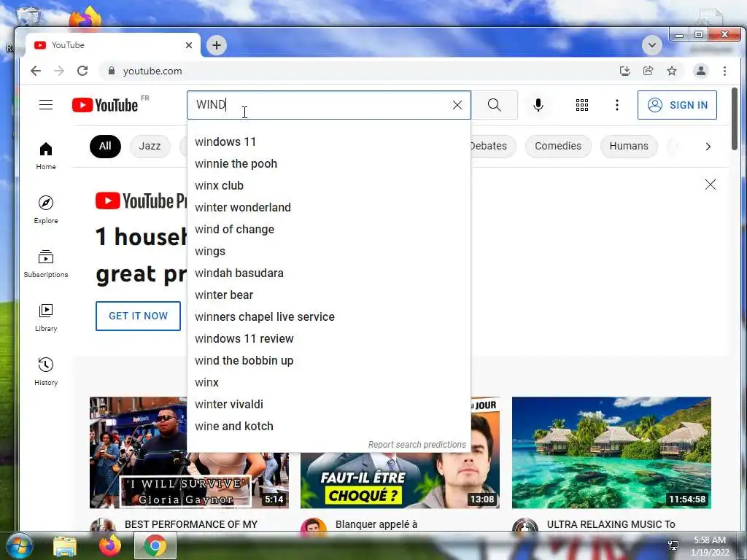Choose suggestion "windah basudara"
This screenshot has height=560, width=747.
pos(329,273)
